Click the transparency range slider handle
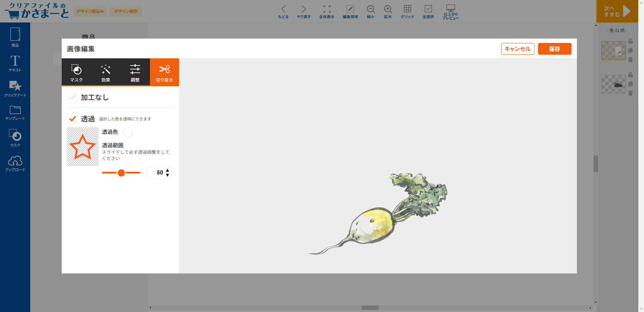Screen dimensions: 644x312 coord(121,173)
